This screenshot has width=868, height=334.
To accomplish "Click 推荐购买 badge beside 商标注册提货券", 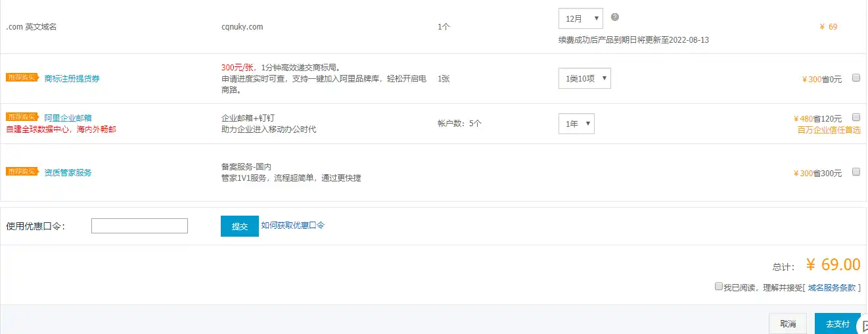I will tap(23, 78).
